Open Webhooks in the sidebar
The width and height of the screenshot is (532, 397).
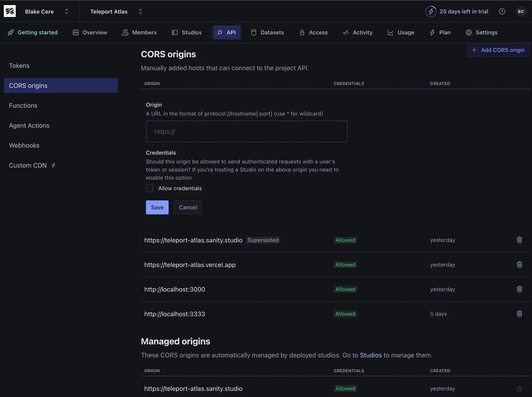pyautogui.click(x=61, y=145)
